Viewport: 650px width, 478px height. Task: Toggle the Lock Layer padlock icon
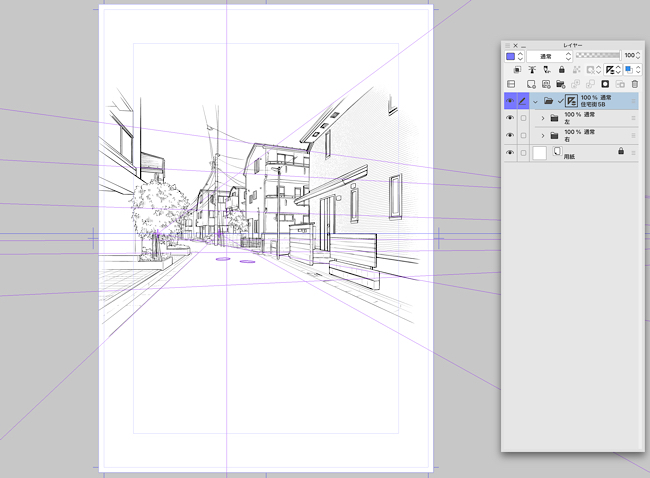coord(562,70)
